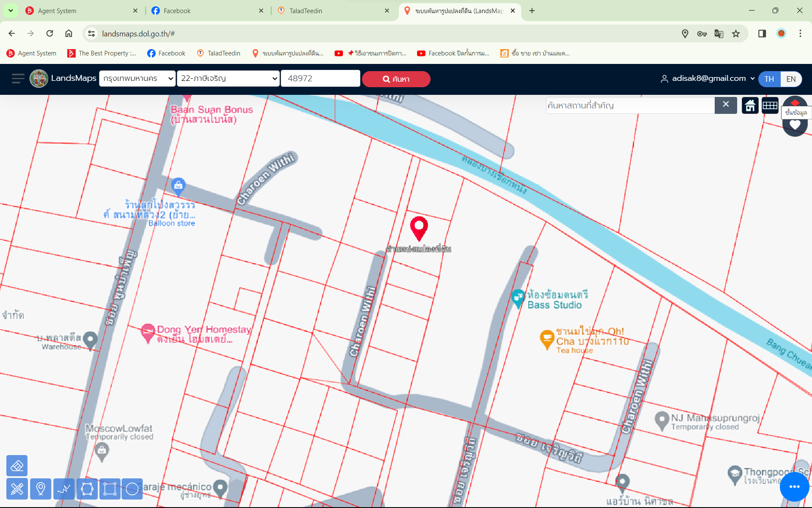Expand the adisak8@gmail.com account menu
812x508 pixels.
pyautogui.click(x=708, y=78)
